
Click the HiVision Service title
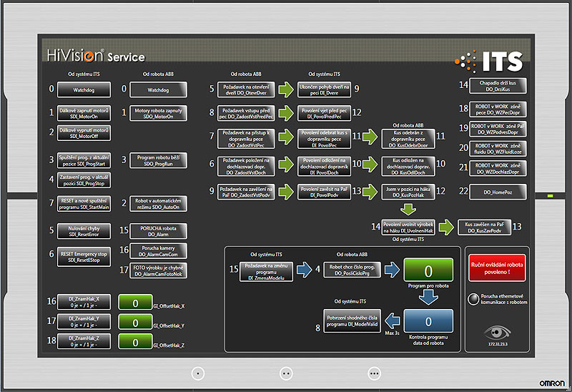point(96,56)
